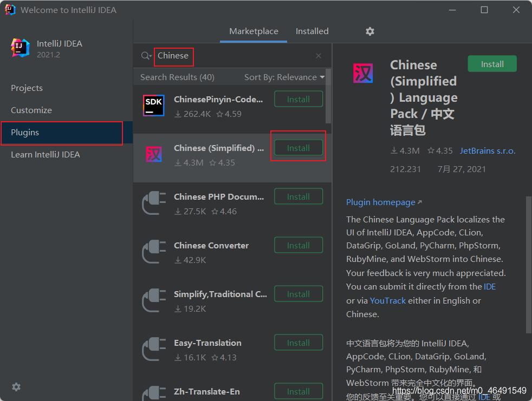Viewport: 532px width, 401px height.
Task: Switch to the Installed tab
Action: (x=312, y=31)
